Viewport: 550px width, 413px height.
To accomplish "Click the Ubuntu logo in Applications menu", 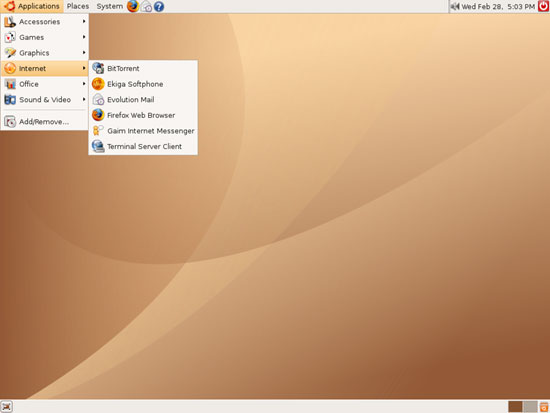I will (x=9, y=6).
